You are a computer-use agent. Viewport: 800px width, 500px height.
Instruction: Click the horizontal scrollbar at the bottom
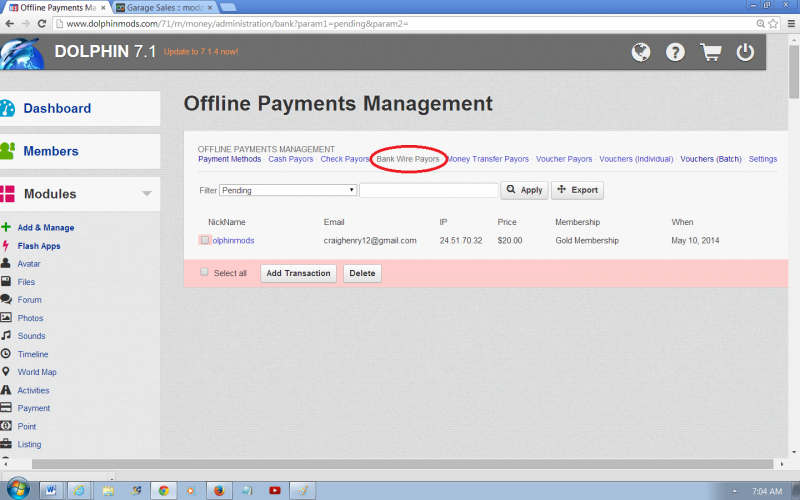tap(402, 464)
